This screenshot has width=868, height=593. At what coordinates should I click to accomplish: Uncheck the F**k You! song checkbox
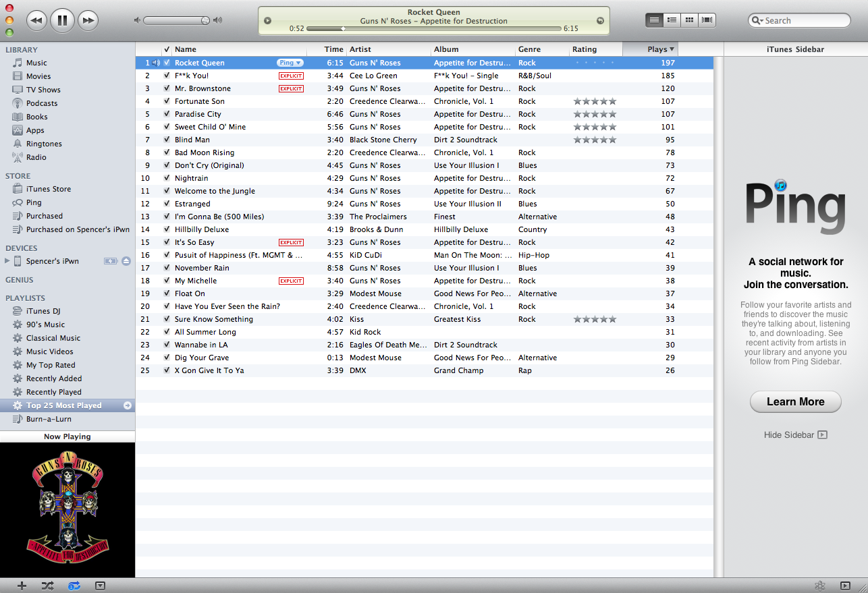167,76
